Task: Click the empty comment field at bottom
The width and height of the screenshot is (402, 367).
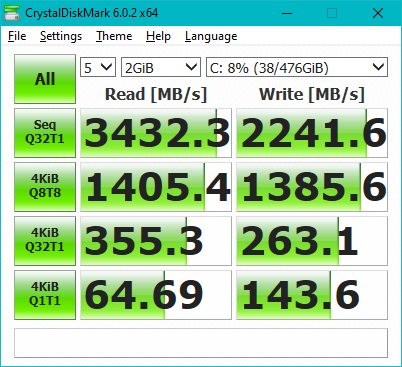Action: point(201,343)
